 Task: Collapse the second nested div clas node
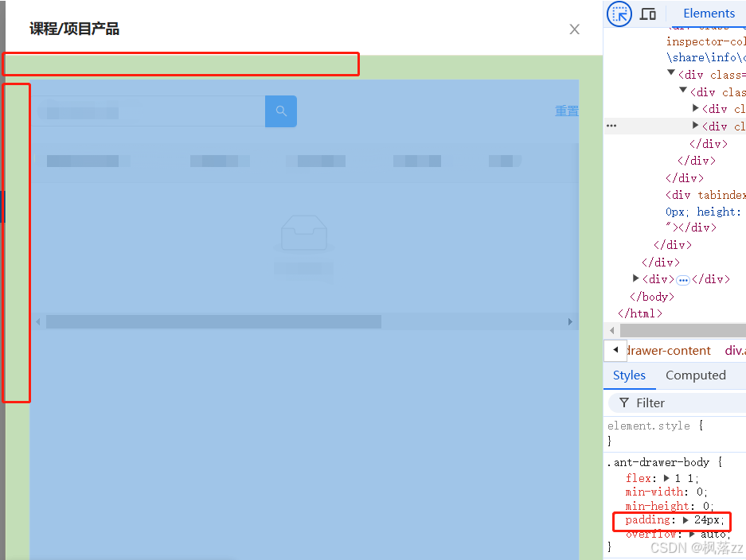coord(683,90)
